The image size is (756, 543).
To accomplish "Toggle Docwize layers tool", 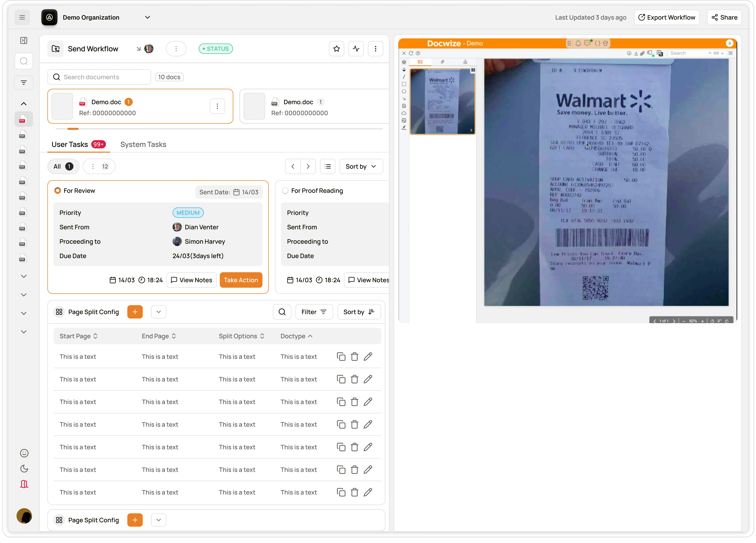I will point(404,62).
